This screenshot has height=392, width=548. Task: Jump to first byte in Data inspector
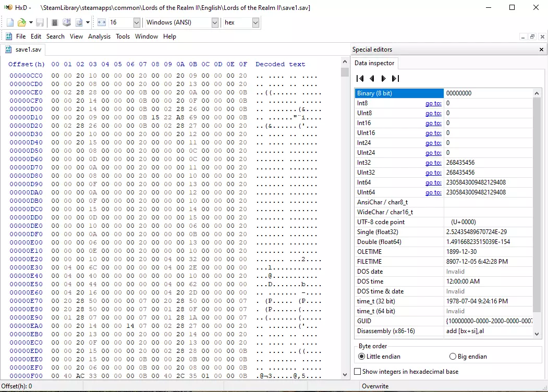(360, 78)
